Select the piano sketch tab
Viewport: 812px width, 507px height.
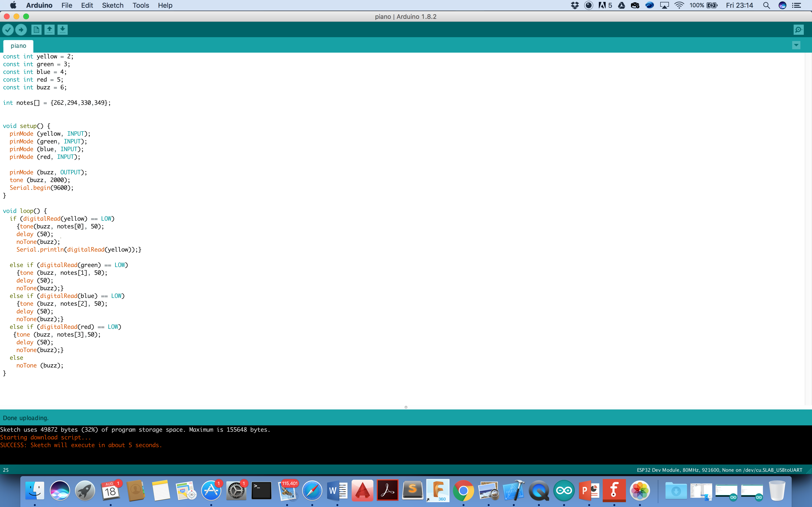[18, 46]
